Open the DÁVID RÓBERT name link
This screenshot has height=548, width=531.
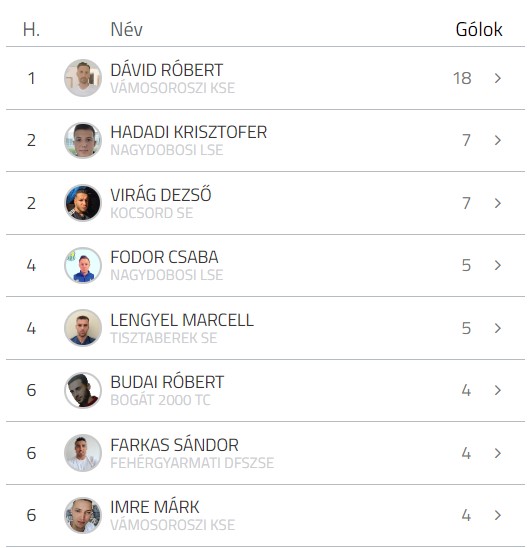point(167,70)
